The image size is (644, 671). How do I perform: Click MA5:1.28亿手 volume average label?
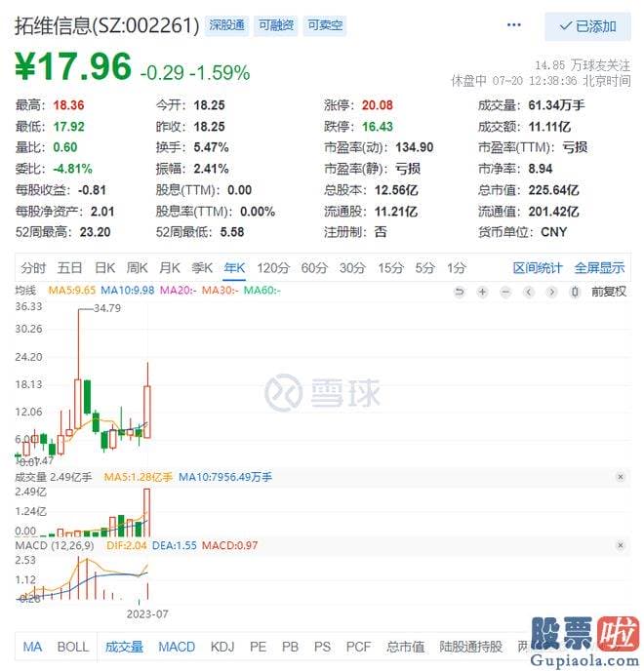point(139,477)
